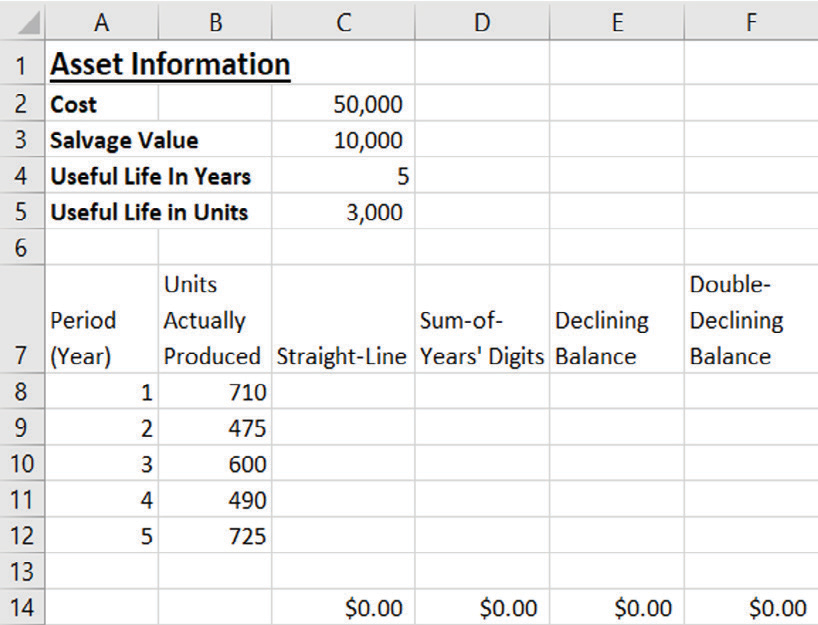Click the Straight-Line header cell
Image resolution: width=818 pixels, height=625 pixels.
tap(342, 320)
